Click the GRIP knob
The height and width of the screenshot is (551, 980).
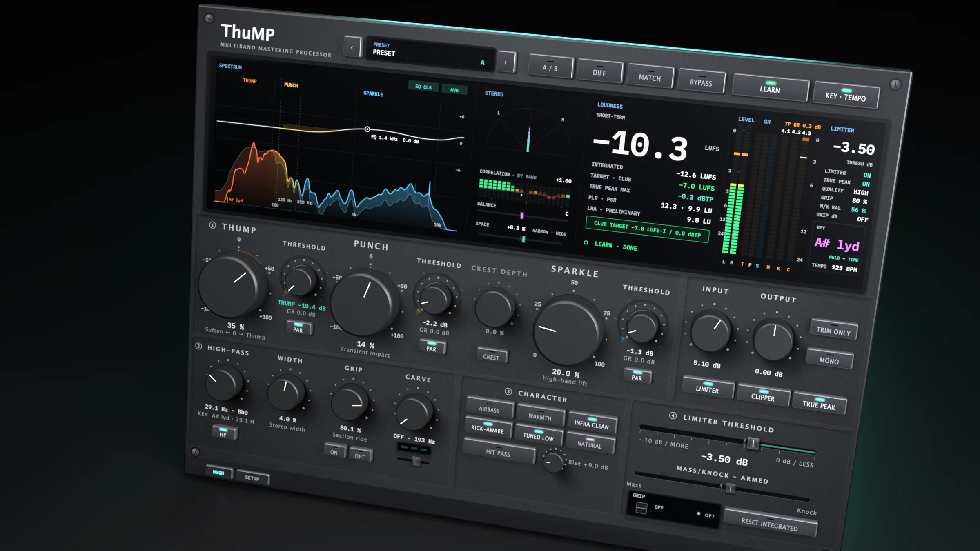[350, 403]
